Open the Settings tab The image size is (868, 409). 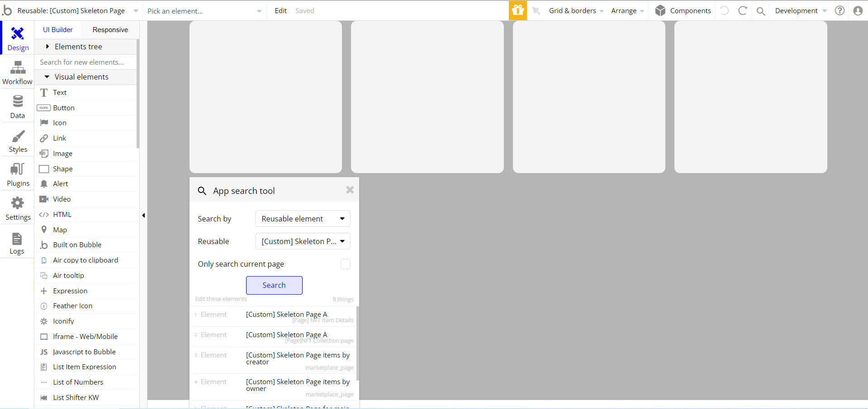(x=18, y=208)
